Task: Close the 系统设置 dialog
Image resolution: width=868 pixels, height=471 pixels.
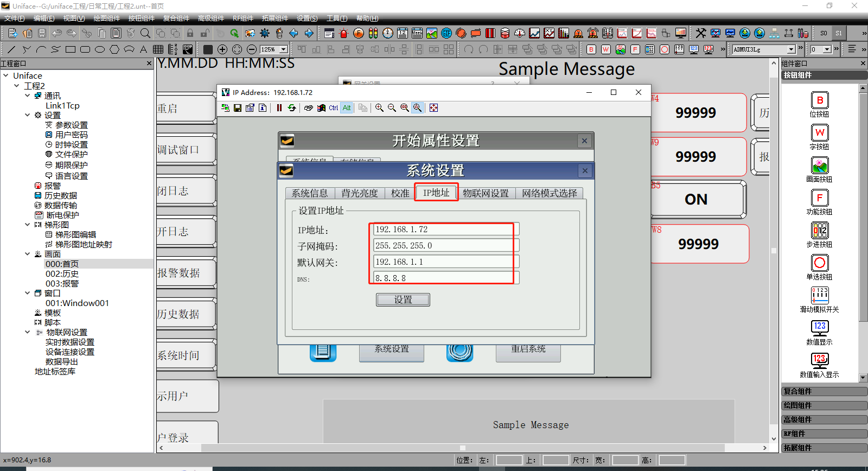Action: coord(585,170)
